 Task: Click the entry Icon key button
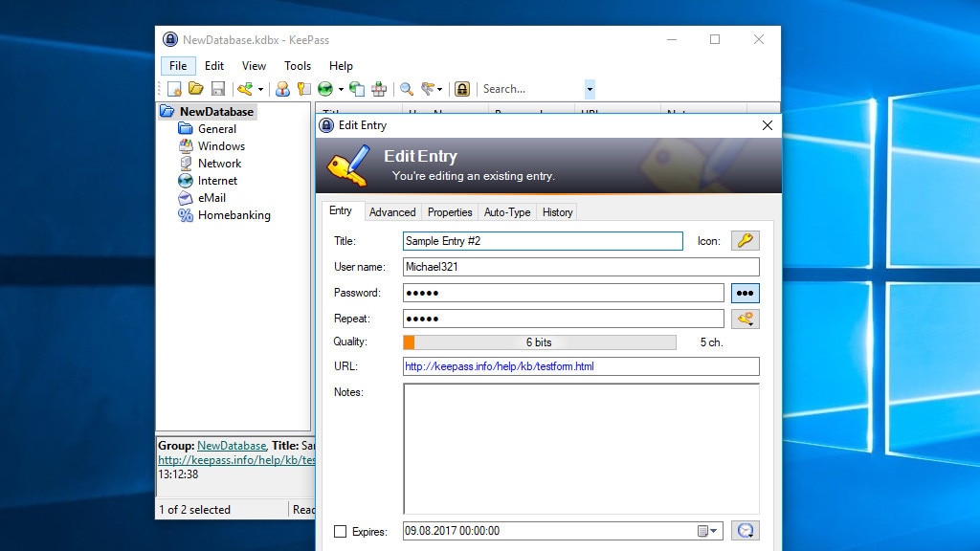[745, 240]
